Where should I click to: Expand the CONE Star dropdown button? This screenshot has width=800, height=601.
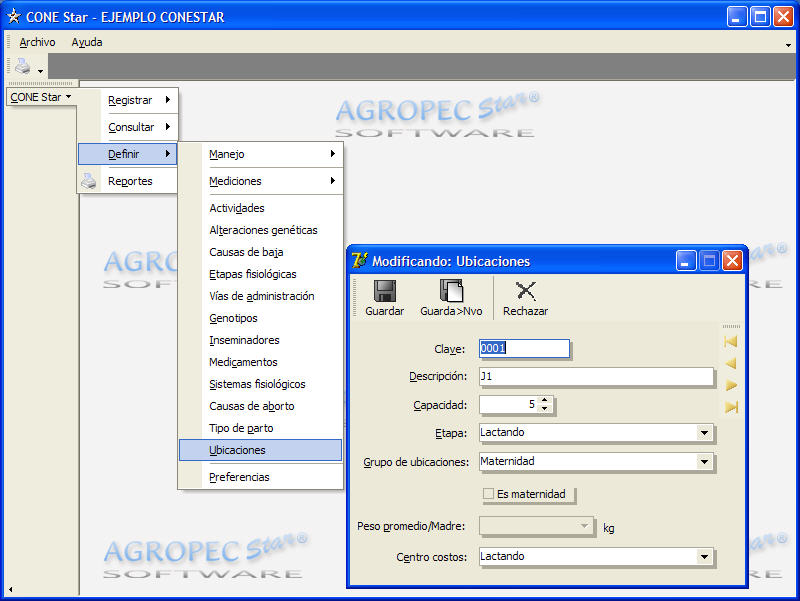coord(41,97)
